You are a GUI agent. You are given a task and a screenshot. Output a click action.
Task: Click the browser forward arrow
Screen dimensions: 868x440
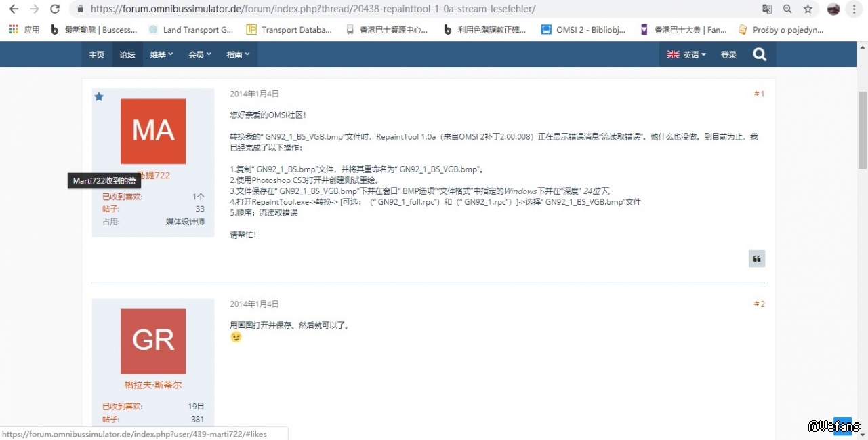pyautogui.click(x=35, y=9)
